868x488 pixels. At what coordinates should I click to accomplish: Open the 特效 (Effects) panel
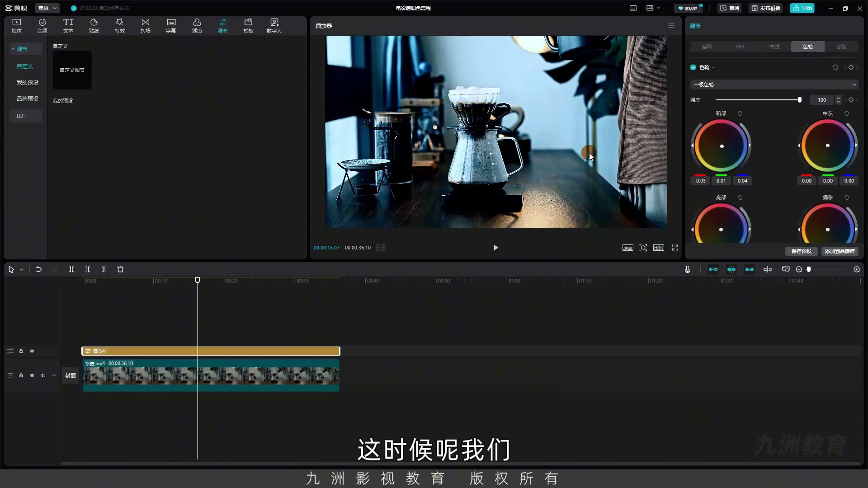[119, 26]
